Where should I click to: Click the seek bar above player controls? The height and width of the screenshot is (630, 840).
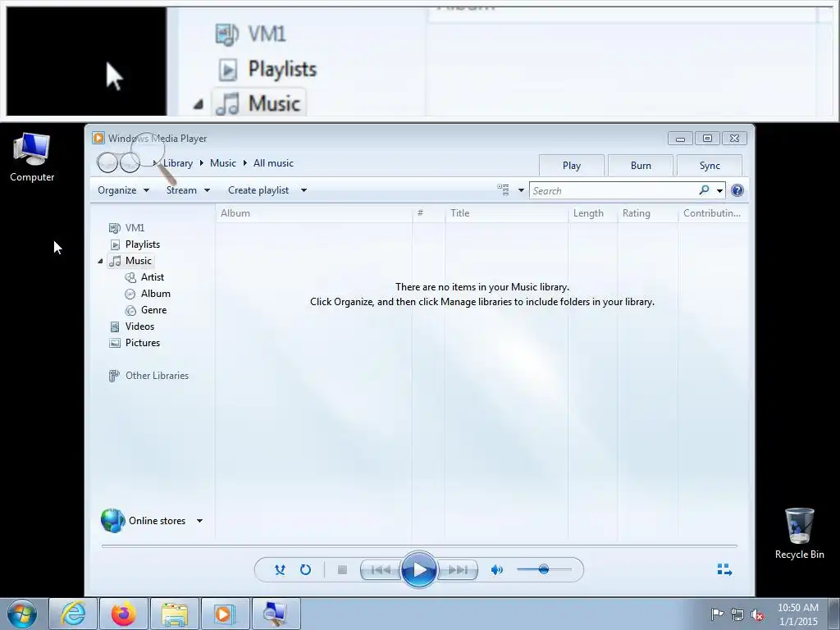(419, 546)
